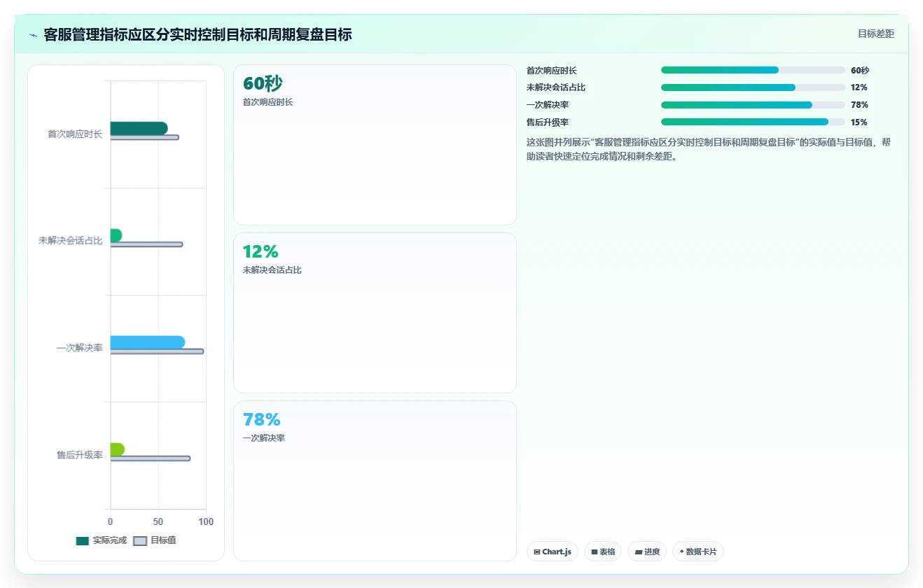
Task: Open the 60秒 首次响应时长 data card
Action: (375, 145)
